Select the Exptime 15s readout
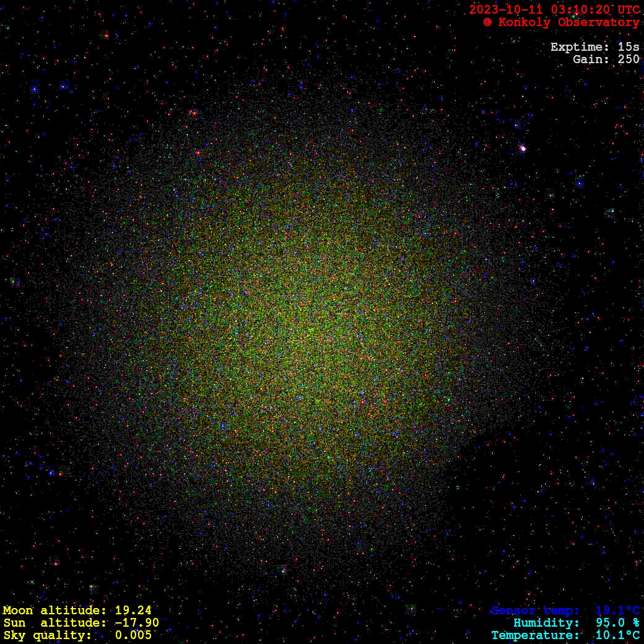Viewport: 644px width, 644px height. (594, 47)
